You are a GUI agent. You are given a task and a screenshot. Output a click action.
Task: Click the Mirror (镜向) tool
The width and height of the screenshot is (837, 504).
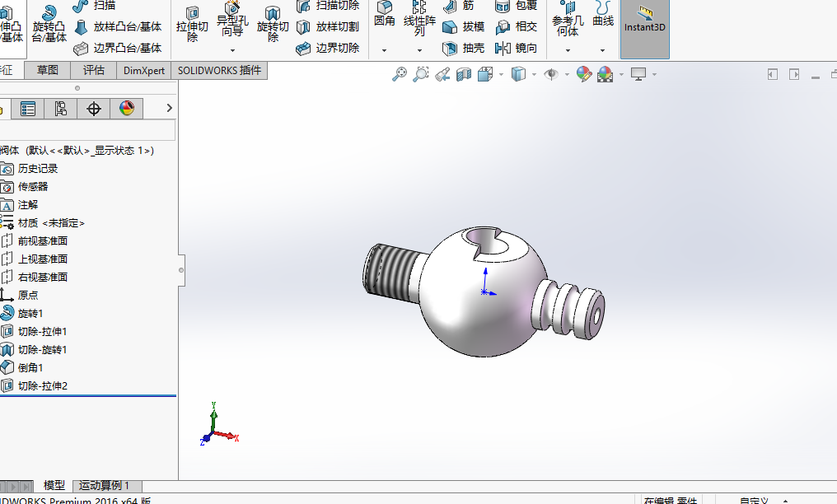coord(516,48)
